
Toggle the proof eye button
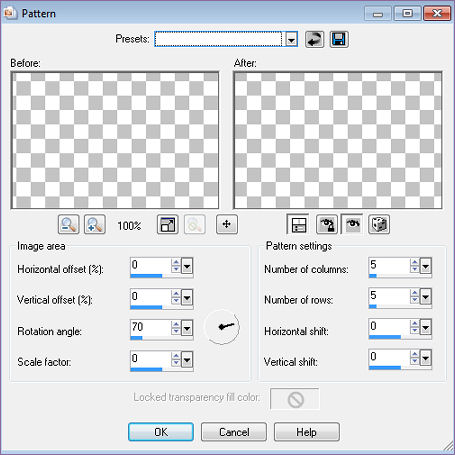[x=352, y=224]
